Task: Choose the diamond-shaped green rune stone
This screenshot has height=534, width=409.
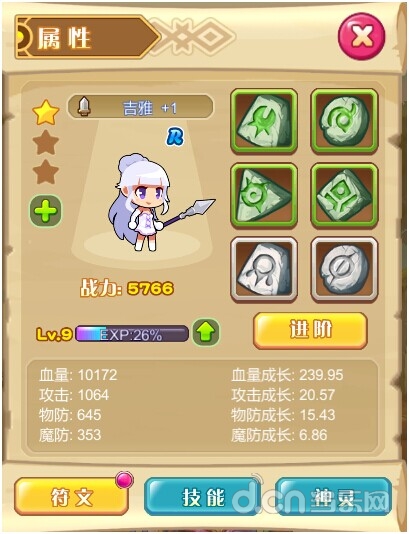Action: click(344, 196)
